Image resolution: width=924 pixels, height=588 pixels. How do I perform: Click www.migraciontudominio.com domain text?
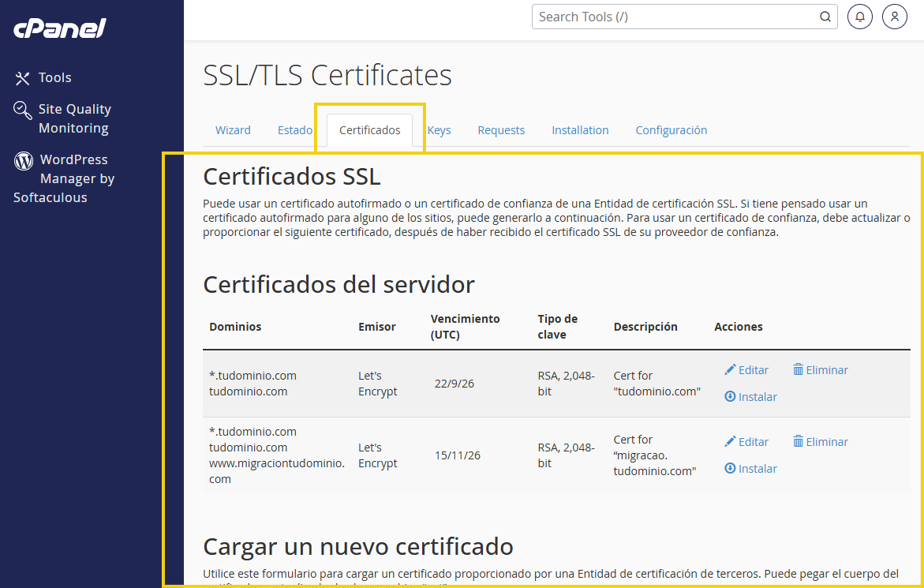point(277,470)
